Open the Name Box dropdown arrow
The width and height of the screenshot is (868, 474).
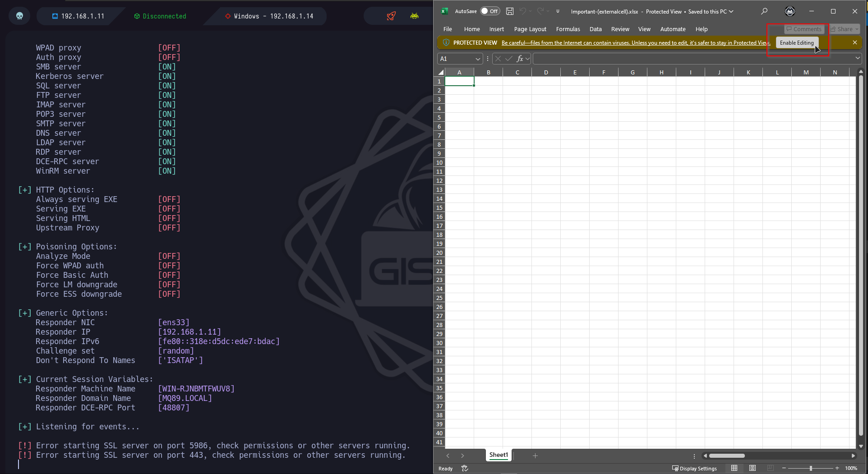(478, 59)
